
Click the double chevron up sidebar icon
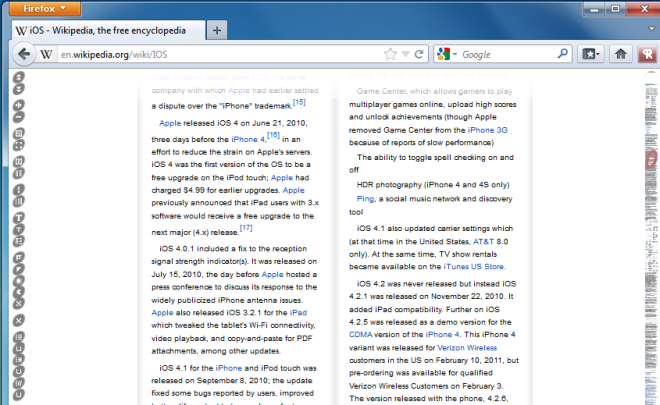(x=19, y=77)
